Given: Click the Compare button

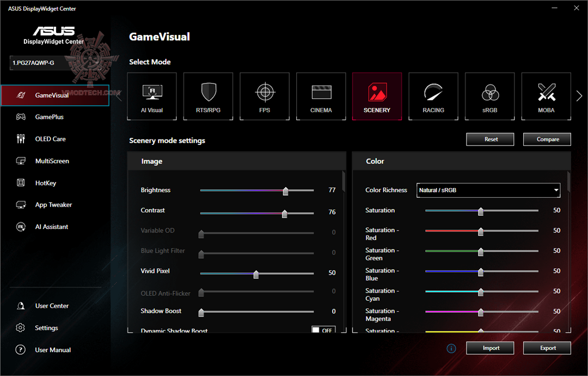Looking at the screenshot, I should pos(547,139).
